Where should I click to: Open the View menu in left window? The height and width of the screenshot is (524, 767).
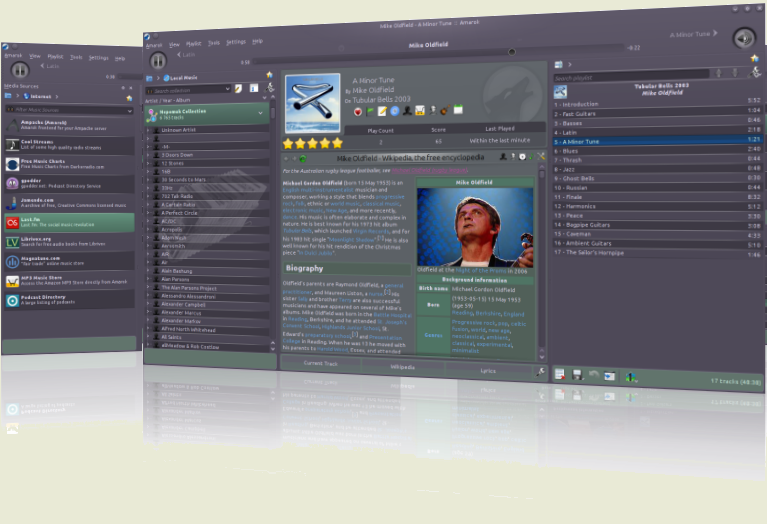[x=35, y=56]
